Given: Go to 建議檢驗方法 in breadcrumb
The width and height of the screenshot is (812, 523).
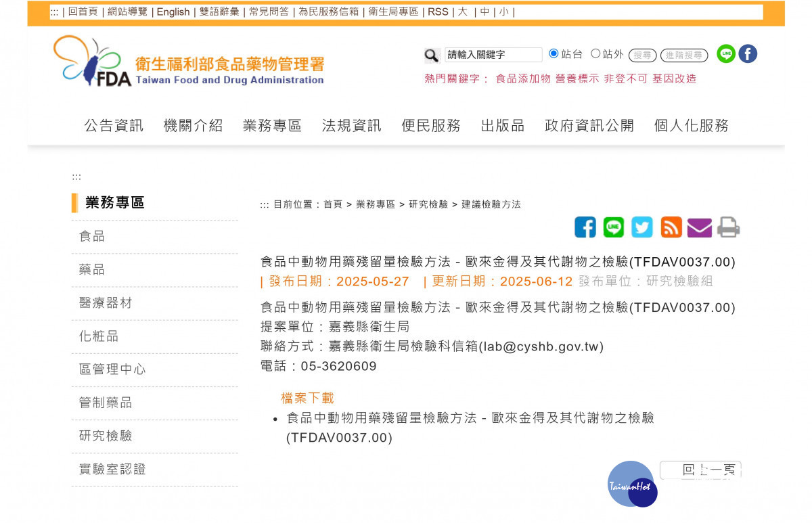Looking at the screenshot, I should point(491,204).
